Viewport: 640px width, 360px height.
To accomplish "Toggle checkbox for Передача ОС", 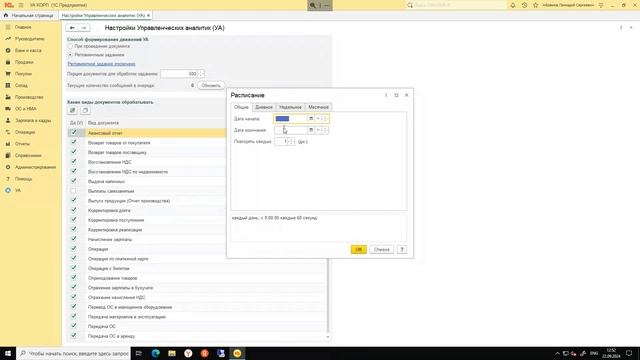I will click(x=73, y=326).
